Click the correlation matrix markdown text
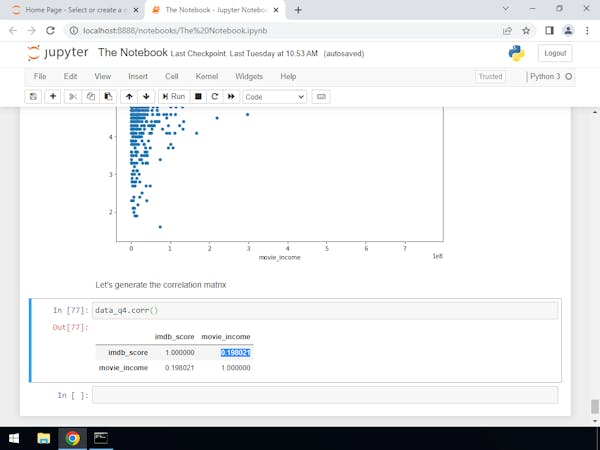This screenshot has height=450, width=600. [x=161, y=285]
